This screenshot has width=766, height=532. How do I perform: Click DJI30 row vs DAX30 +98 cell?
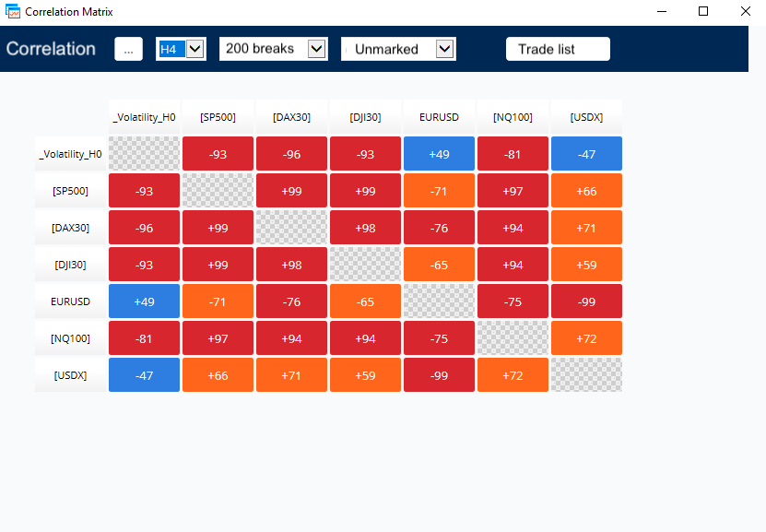click(291, 265)
